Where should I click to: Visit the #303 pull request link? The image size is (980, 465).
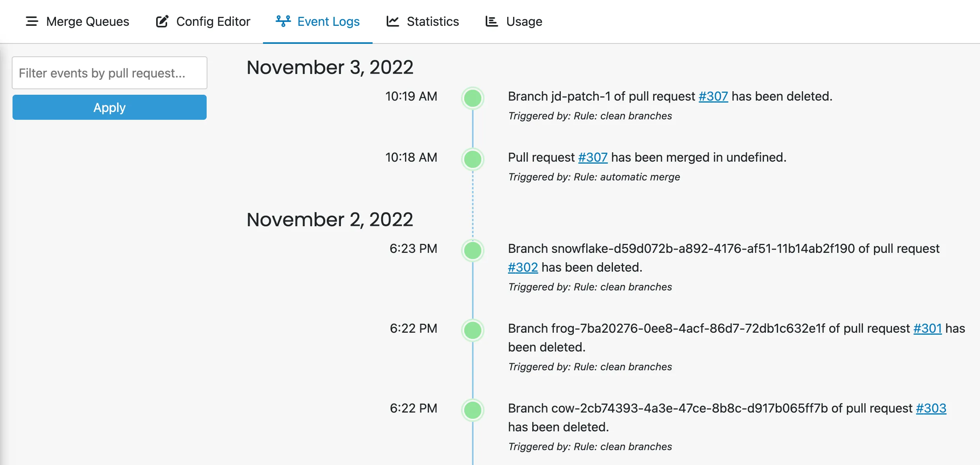point(931,408)
